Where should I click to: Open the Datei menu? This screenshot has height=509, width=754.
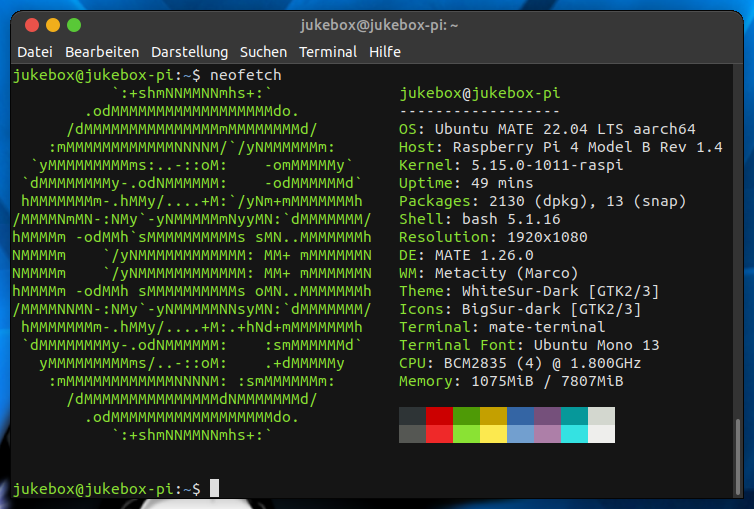[x=35, y=52]
